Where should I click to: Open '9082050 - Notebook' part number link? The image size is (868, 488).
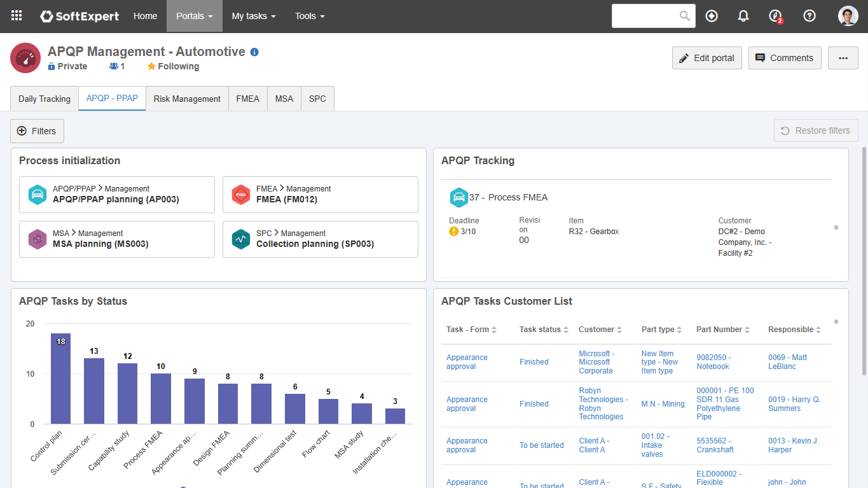(713, 362)
